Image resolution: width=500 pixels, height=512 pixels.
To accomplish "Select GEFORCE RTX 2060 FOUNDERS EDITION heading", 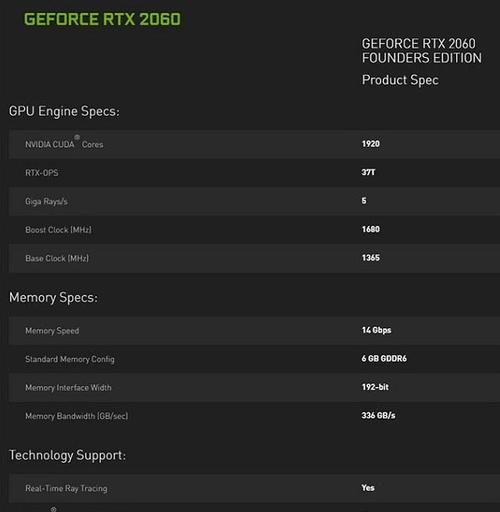I will 422,51.
